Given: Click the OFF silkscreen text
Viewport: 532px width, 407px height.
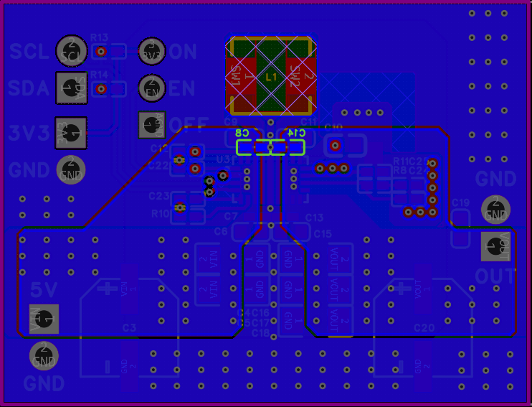Looking at the screenshot, I should click(189, 126).
